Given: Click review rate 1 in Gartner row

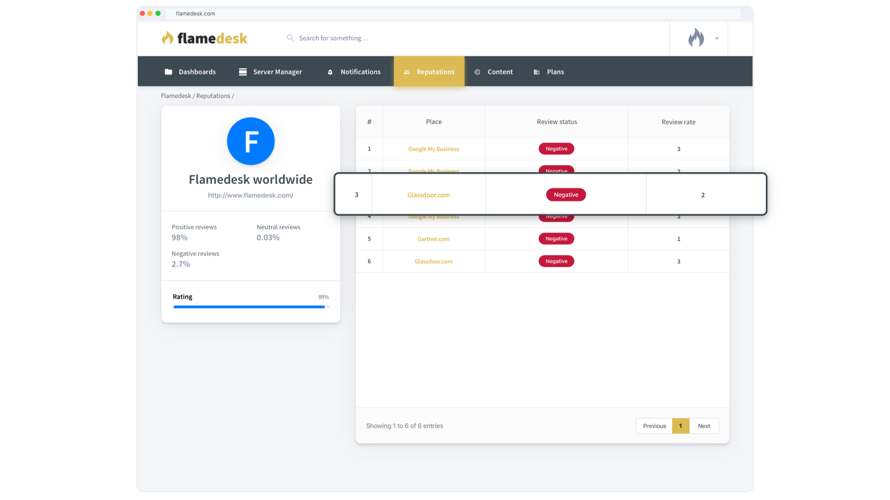Looking at the screenshot, I should pyautogui.click(x=678, y=239).
